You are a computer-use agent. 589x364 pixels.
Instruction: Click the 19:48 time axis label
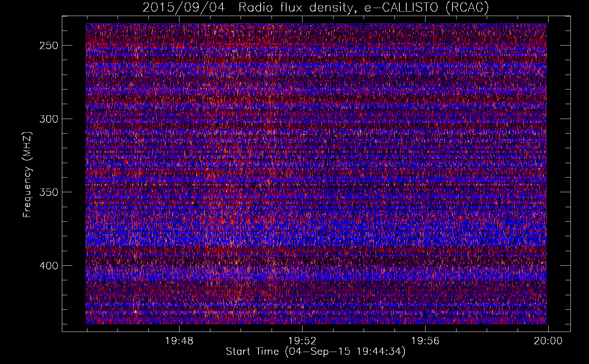179,341
